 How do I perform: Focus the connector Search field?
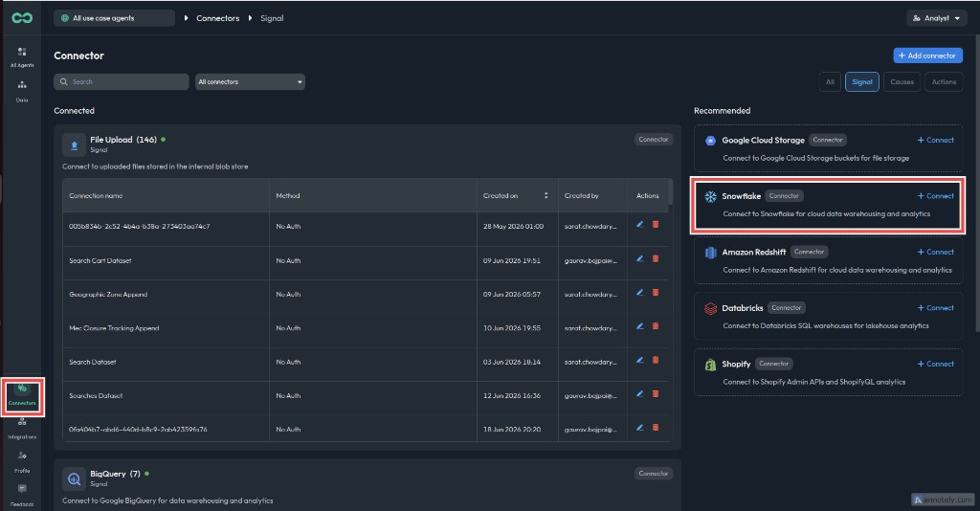tap(122, 82)
